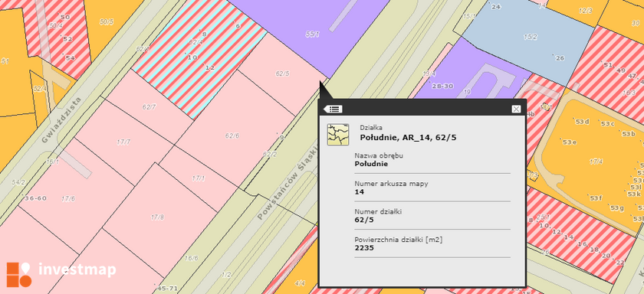Image resolution: width=644 pixels, height=294 pixels.
Task: Click parcel 17/6 on the map
Action: tap(68, 199)
